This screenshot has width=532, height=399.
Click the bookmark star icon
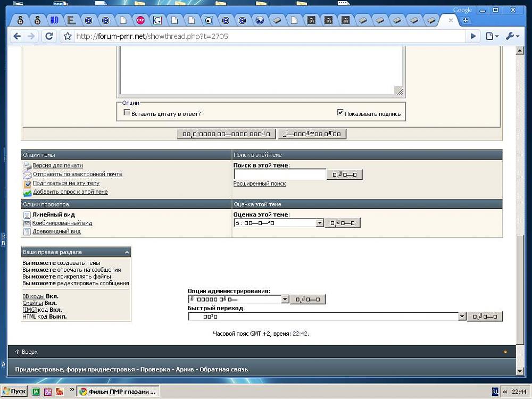click(68, 37)
